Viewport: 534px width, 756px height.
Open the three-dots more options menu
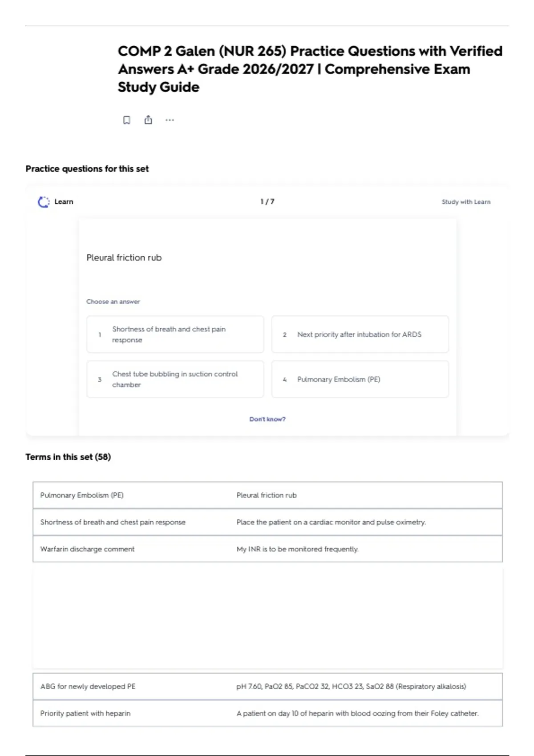coord(170,120)
